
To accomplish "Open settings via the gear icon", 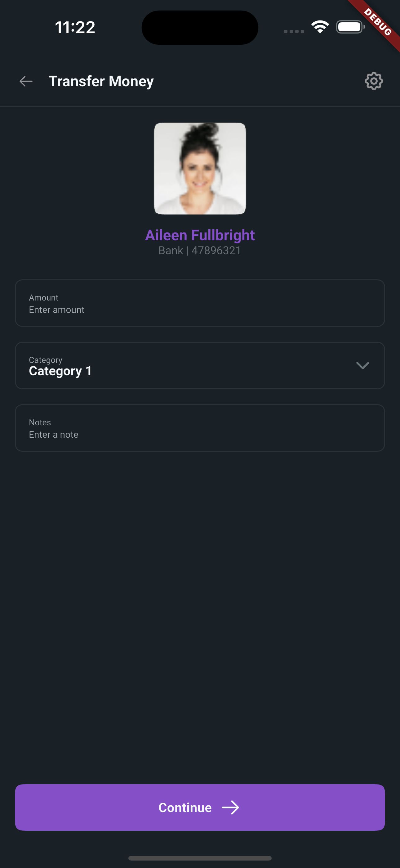I will (374, 81).
